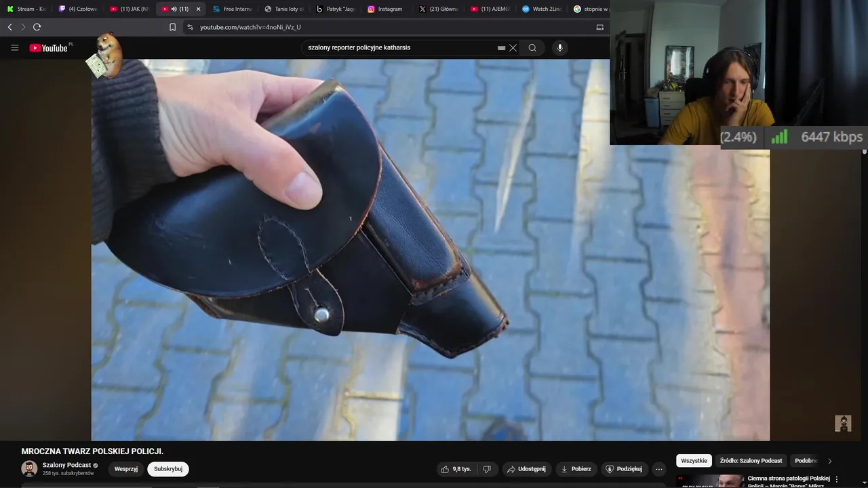Go forward with browser forward arrow

tap(23, 27)
